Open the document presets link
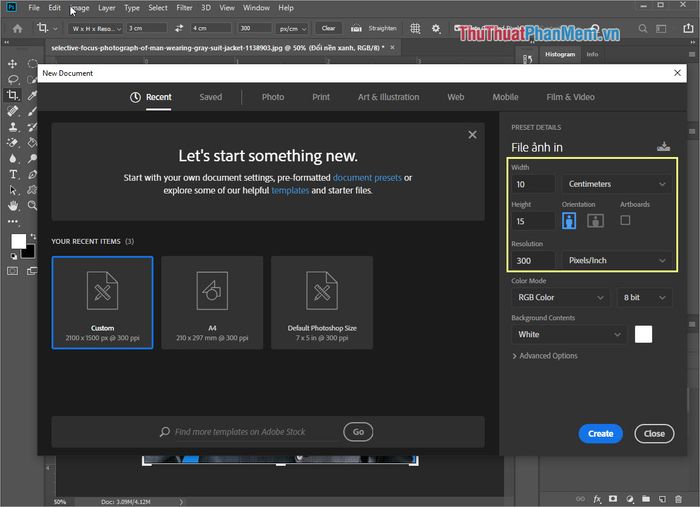Screen dimensions: 700x507 tap(367, 178)
